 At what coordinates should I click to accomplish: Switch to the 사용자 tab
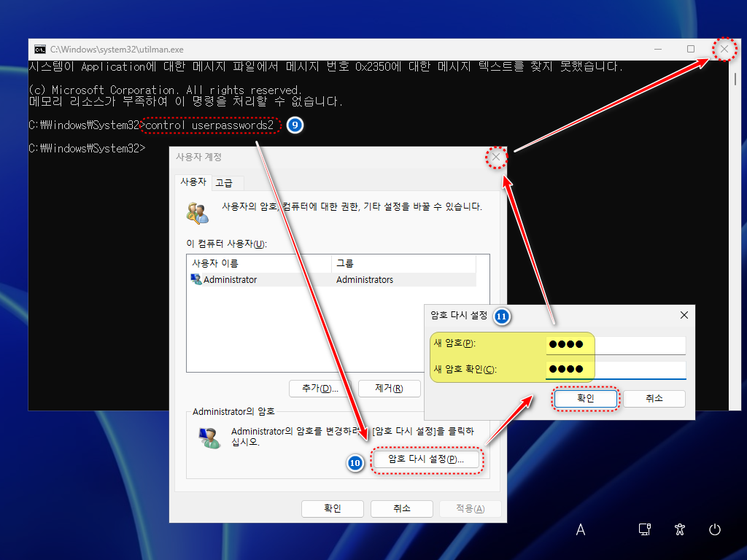tap(193, 182)
